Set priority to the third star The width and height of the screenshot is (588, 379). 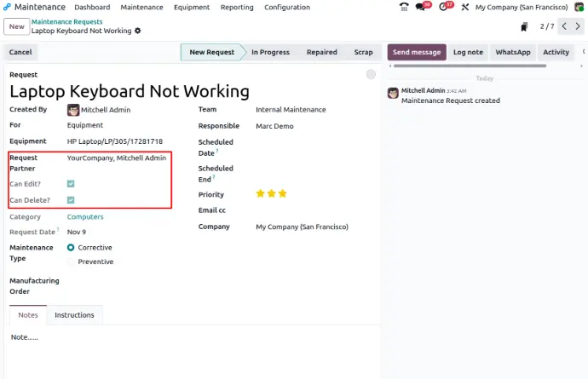click(x=283, y=193)
